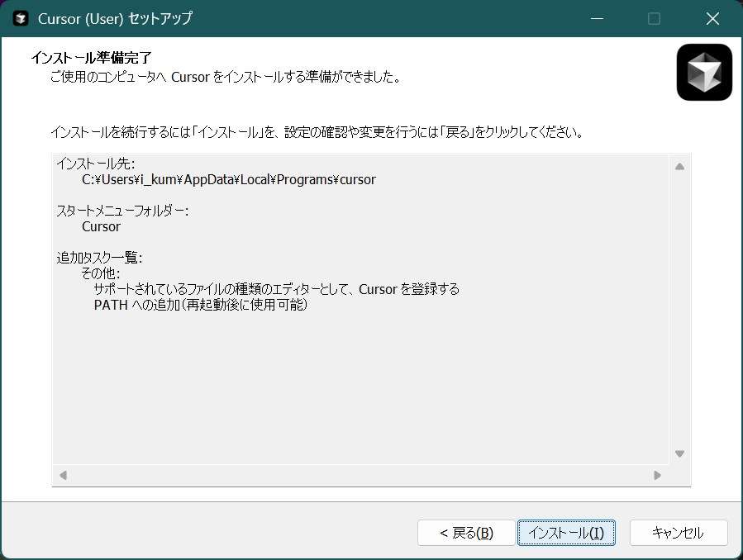Go back with the 戻る(B) button

pyautogui.click(x=466, y=533)
